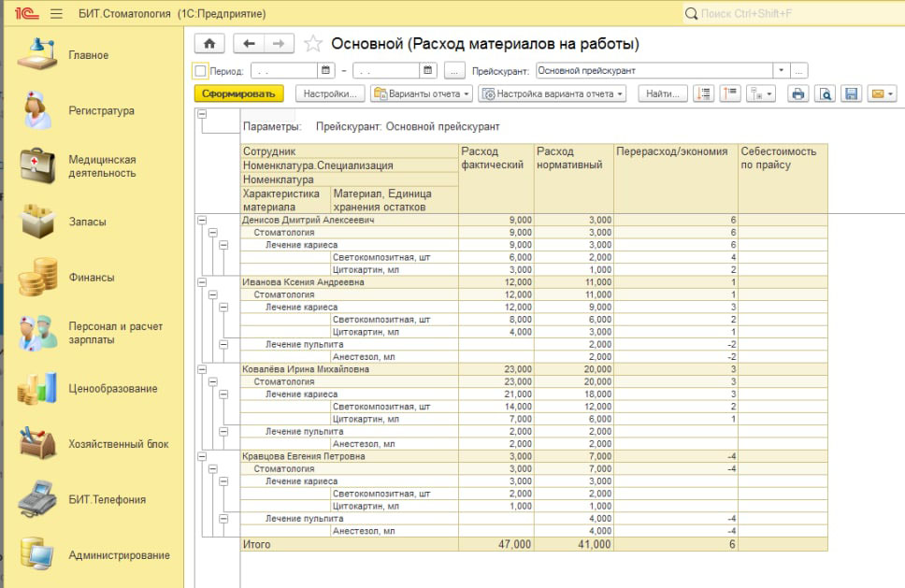Open Персонал и расчет зарплаты section
The width and height of the screenshot is (905, 588).
[x=115, y=333]
